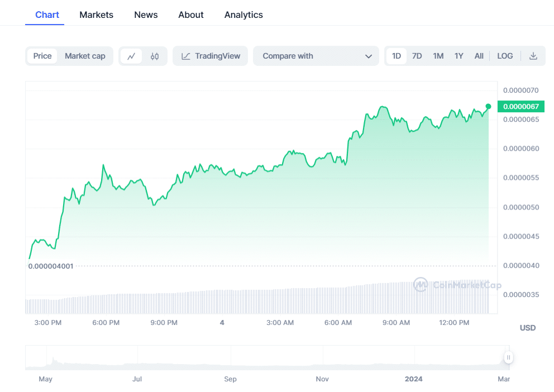Go to the Analytics tab
The image size is (554, 392).
click(243, 15)
